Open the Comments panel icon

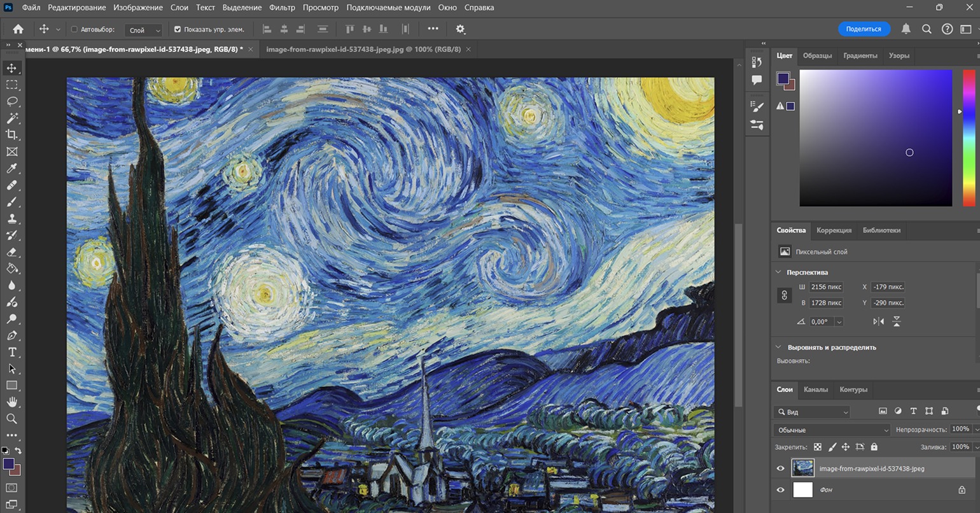(757, 80)
